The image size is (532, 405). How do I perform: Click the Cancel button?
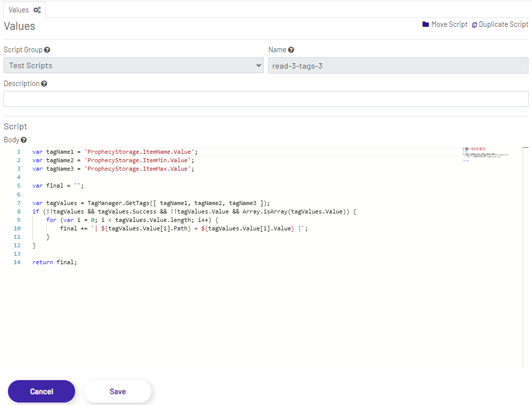[x=41, y=391]
